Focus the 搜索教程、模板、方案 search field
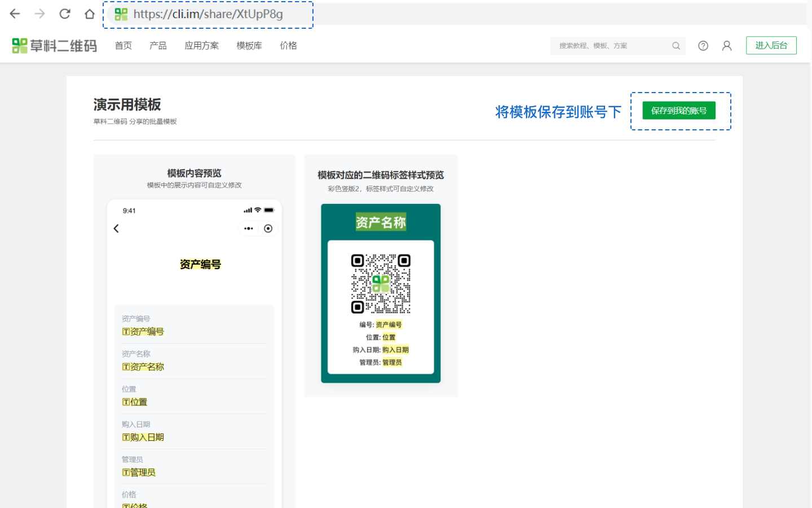Viewport: 812px width, 508px height. click(612, 46)
